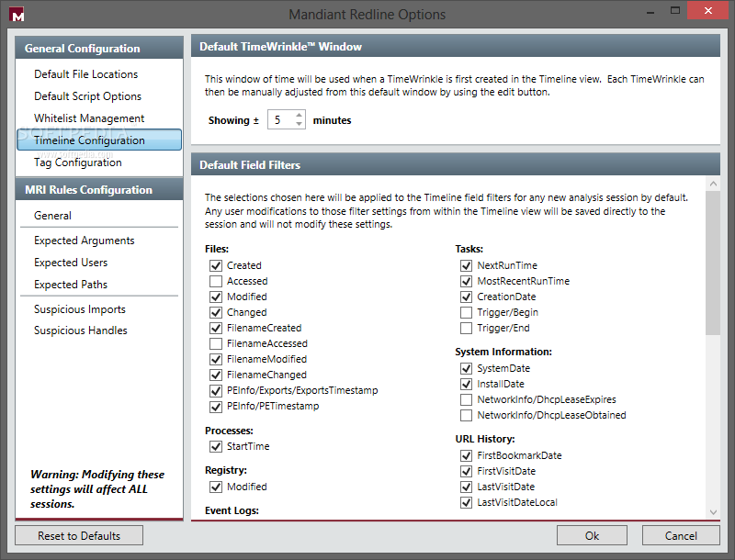The height and width of the screenshot is (560, 735).
Task: Select Whitelist Management in the sidebar
Action: [89, 118]
